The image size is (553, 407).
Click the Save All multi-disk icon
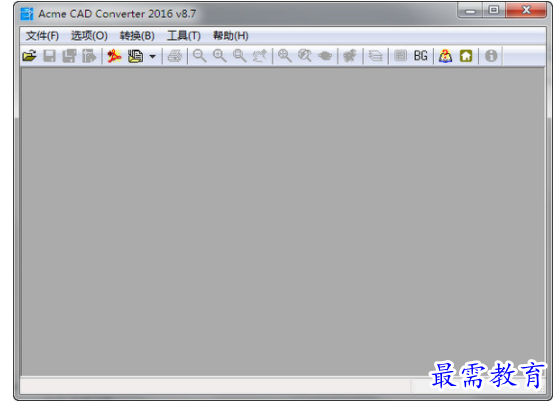(x=69, y=56)
